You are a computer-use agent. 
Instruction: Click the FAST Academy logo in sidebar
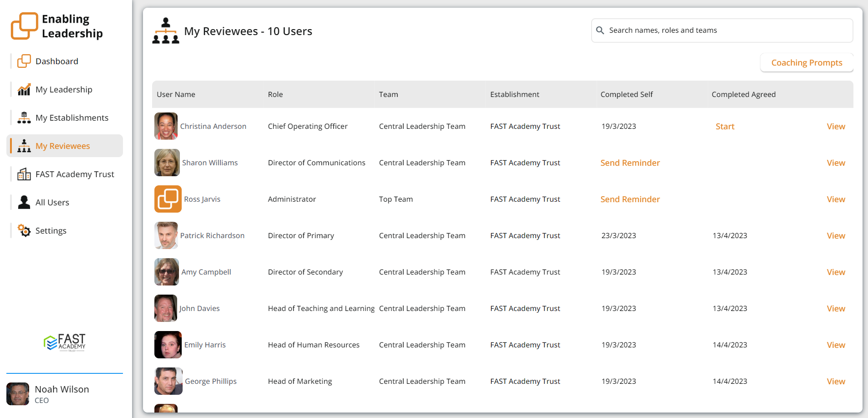pos(65,342)
